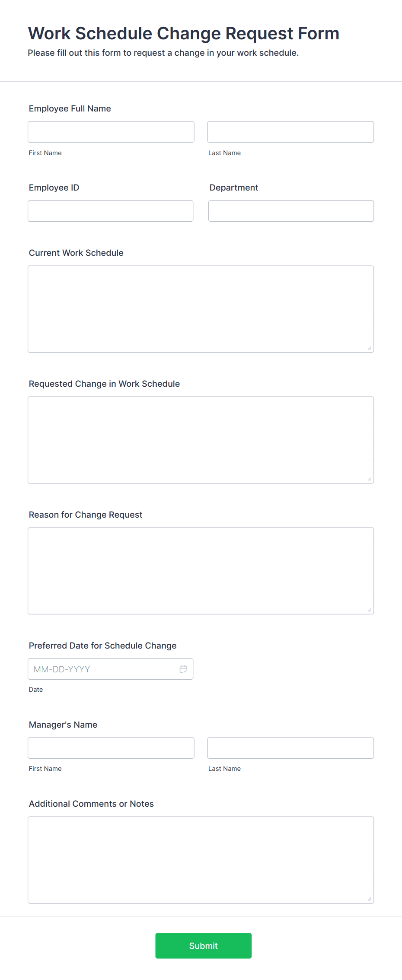Image resolution: width=402 pixels, height=980 pixels.
Task: Select the Department text field
Action: point(291,211)
